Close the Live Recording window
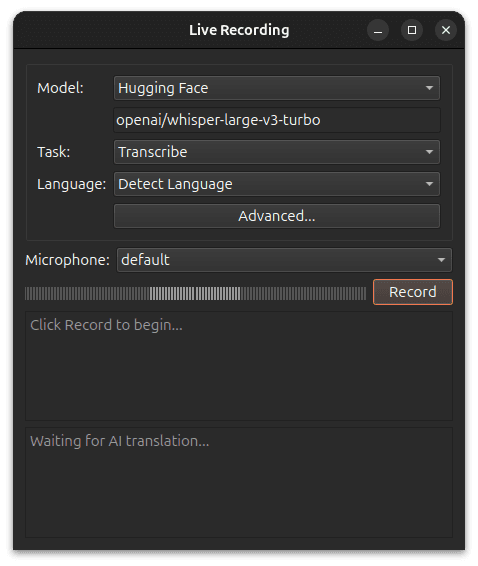This screenshot has width=478, height=566. tap(446, 30)
